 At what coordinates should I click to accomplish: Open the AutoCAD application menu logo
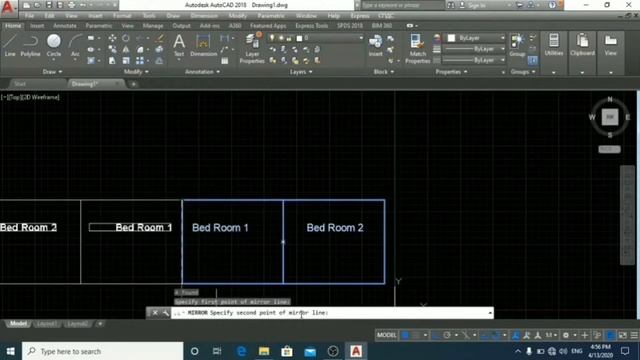point(8,8)
